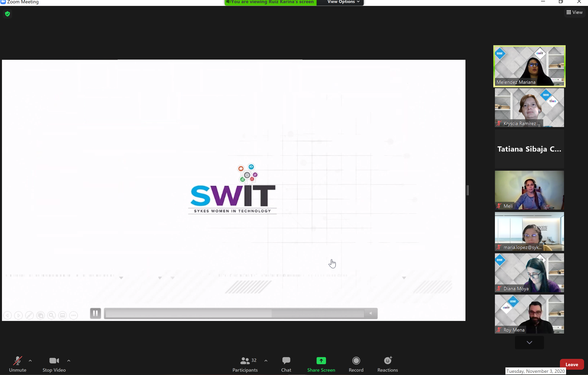Click the muted mic icon on Roy Mena
Viewport: 588px width, 375px height.
(499, 330)
